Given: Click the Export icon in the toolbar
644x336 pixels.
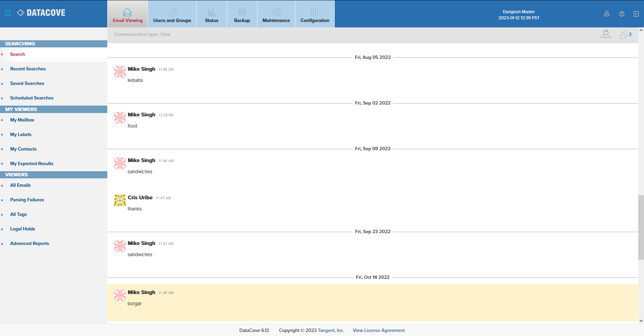Looking at the screenshot, I should [605, 34].
